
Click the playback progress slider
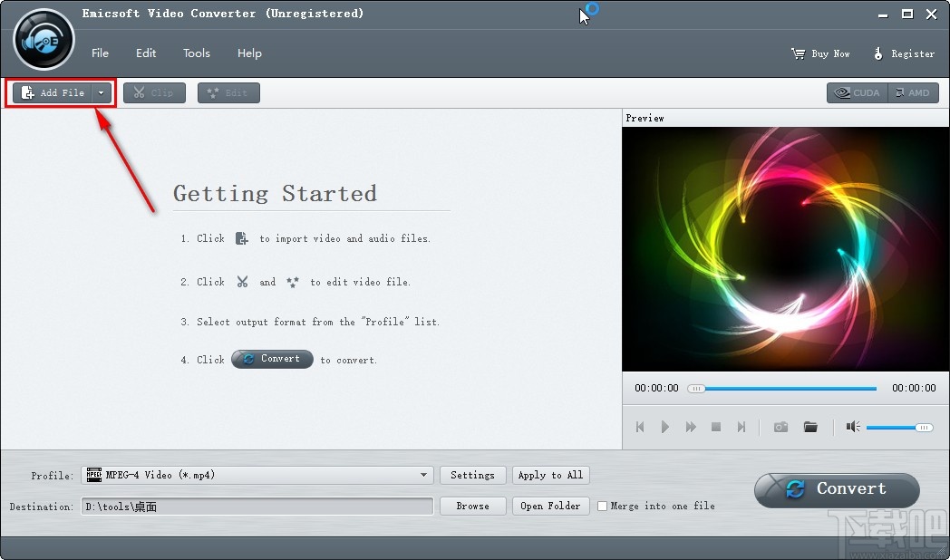[782, 389]
